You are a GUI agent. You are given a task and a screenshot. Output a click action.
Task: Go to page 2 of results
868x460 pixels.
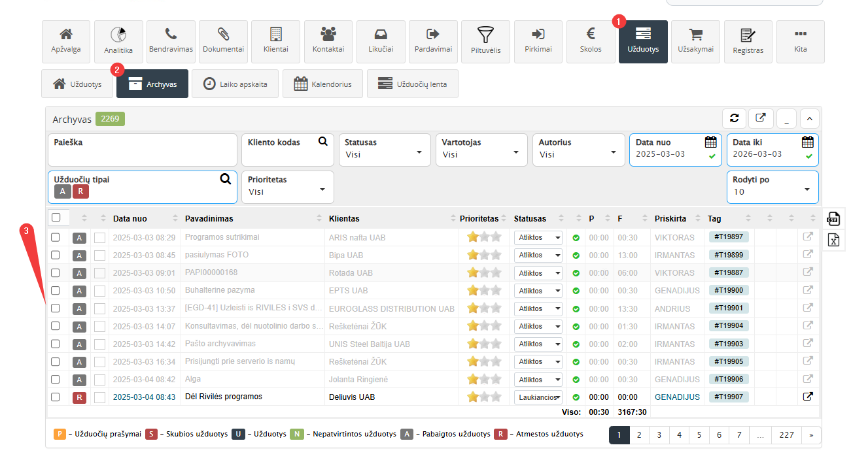[x=639, y=435]
